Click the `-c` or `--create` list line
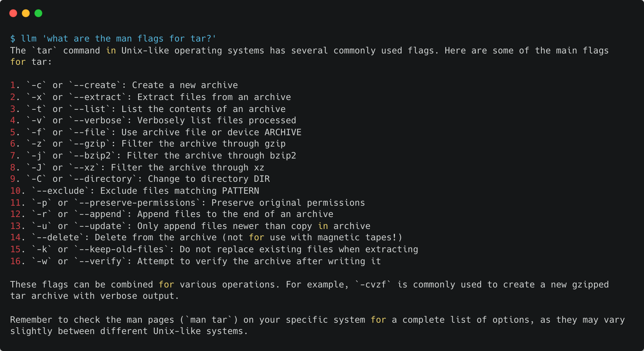The image size is (644, 351). pyautogui.click(x=124, y=85)
